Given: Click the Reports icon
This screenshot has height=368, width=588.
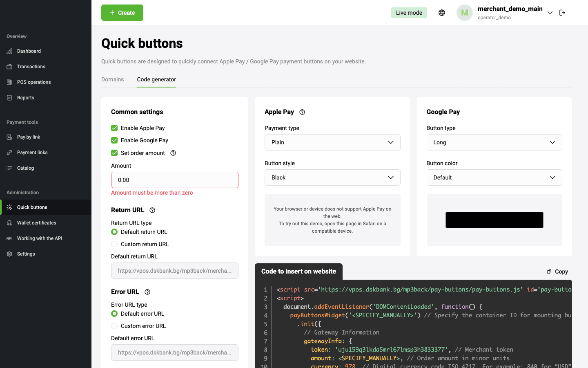Looking at the screenshot, I should [9, 97].
